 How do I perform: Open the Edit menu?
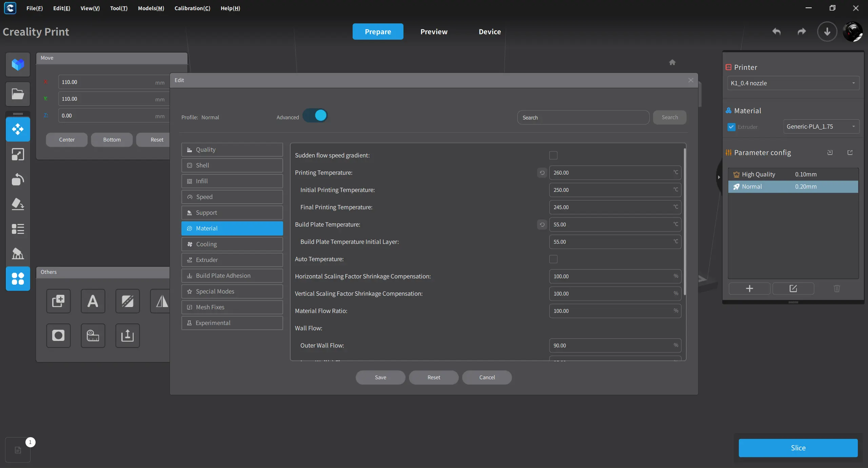(x=62, y=8)
